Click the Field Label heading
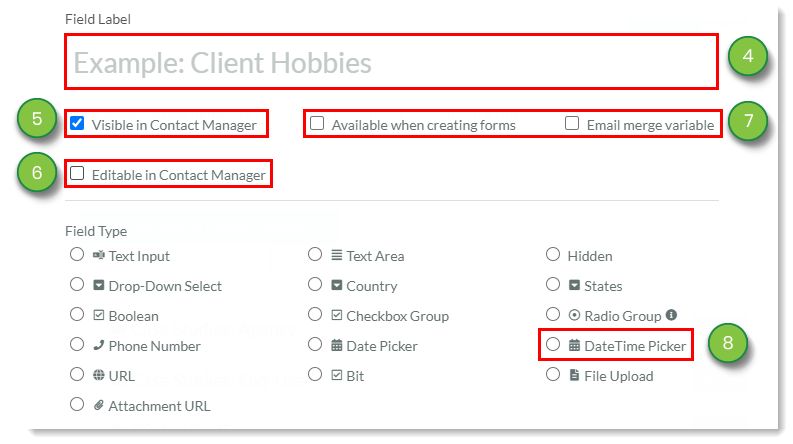 98,19
